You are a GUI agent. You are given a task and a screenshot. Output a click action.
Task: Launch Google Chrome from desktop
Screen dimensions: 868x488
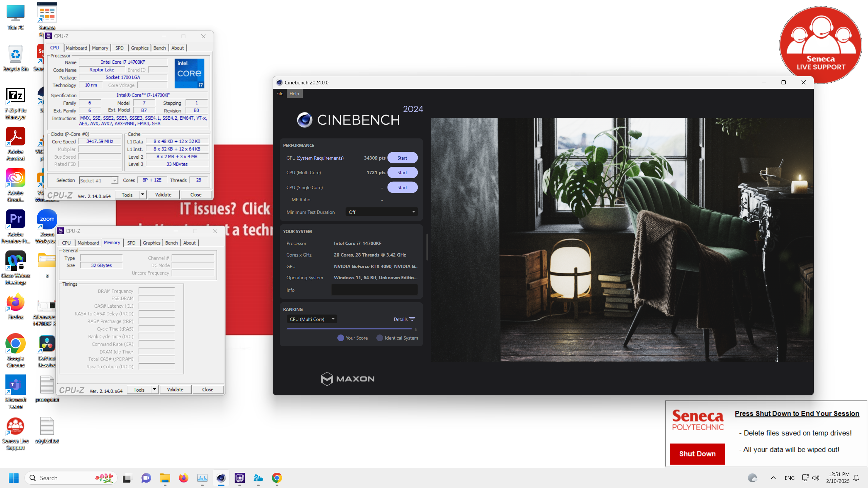tap(16, 351)
